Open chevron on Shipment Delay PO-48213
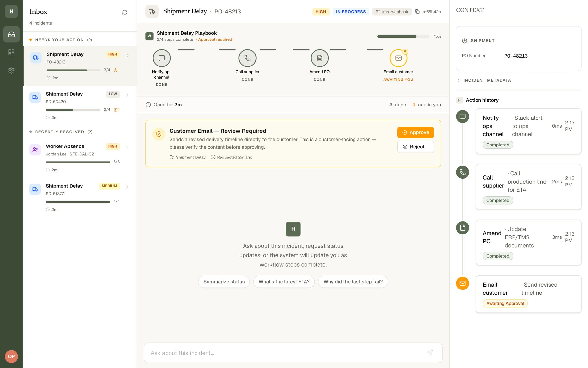 (127, 56)
